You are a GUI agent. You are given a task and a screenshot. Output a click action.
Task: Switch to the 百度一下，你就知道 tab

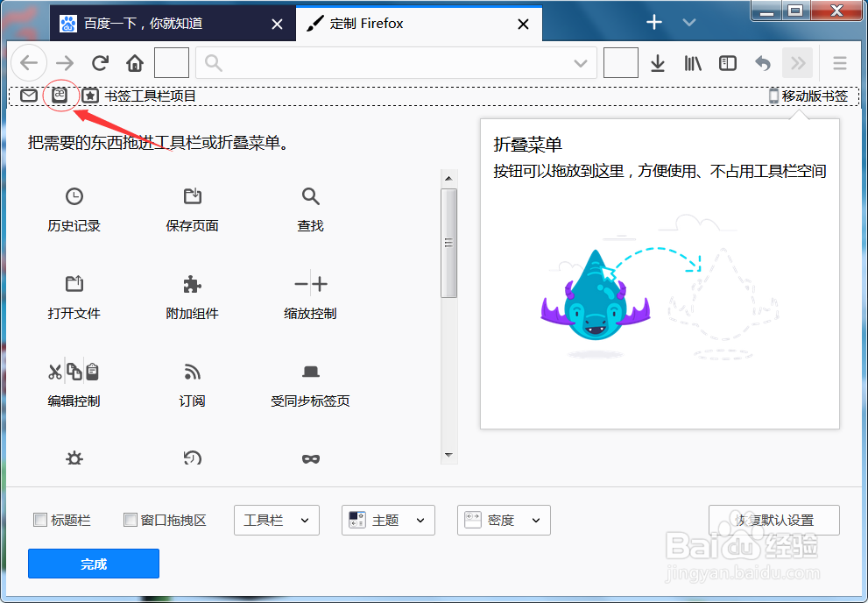173,24
